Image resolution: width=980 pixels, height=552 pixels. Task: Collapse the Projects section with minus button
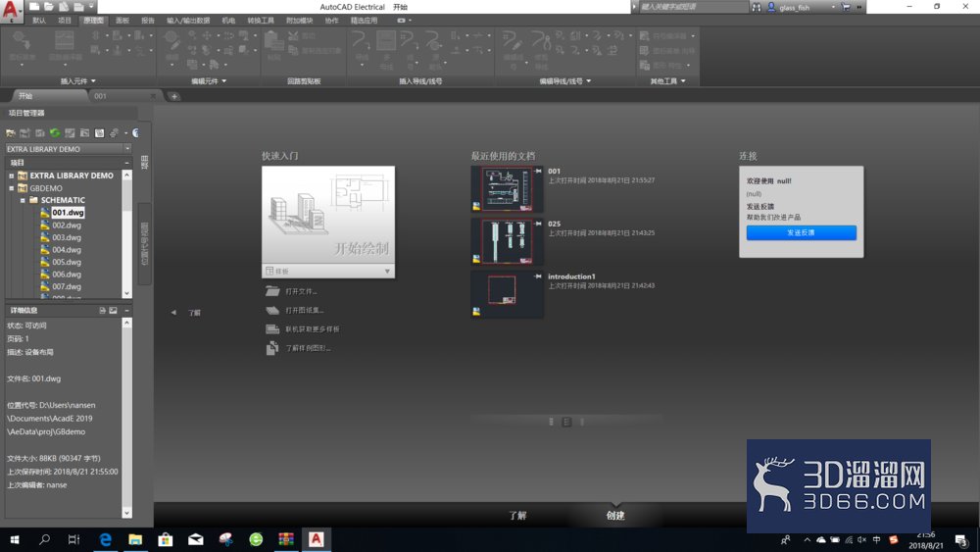(x=126, y=163)
